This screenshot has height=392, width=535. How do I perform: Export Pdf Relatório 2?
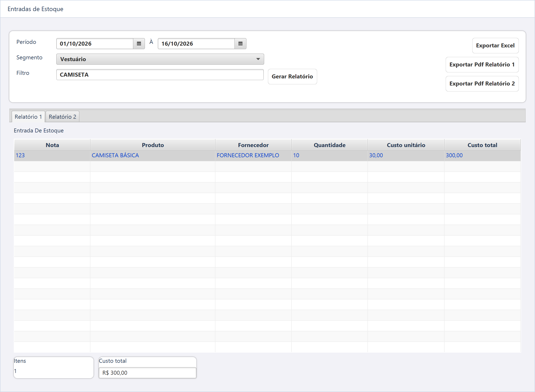(482, 83)
